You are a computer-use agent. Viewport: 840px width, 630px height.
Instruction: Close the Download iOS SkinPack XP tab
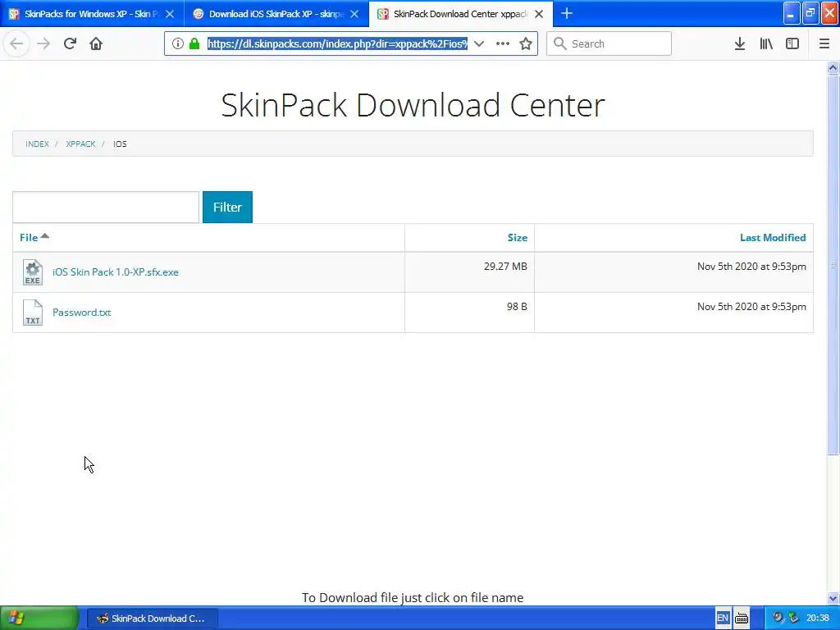pos(354,14)
